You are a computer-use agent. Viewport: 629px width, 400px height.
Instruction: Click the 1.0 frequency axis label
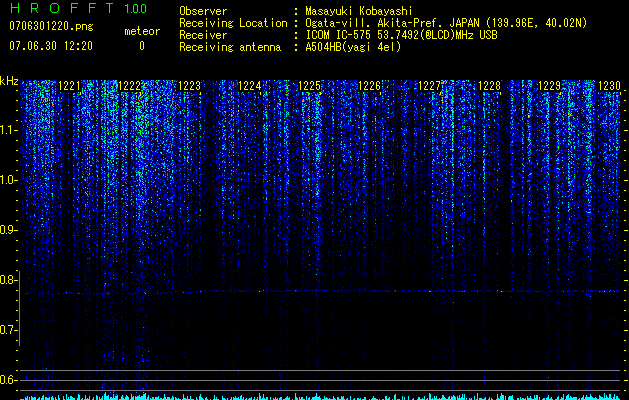[x=8, y=180]
